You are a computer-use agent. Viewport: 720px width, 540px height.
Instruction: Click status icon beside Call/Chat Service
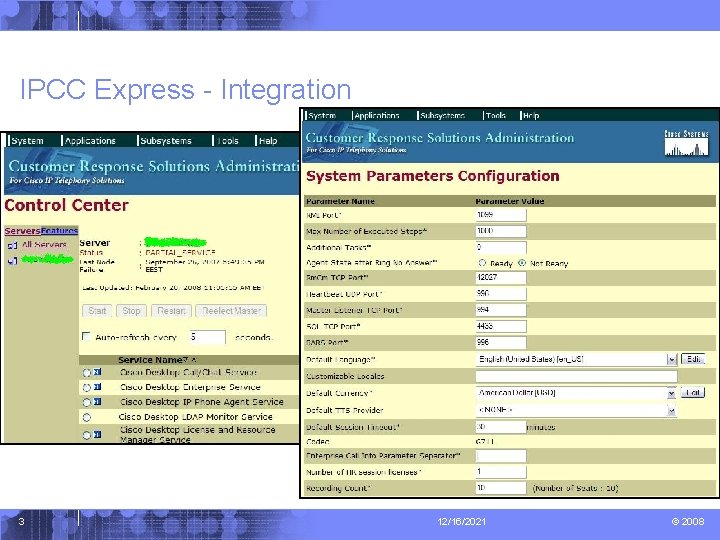pyautogui.click(x=97, y=372)
